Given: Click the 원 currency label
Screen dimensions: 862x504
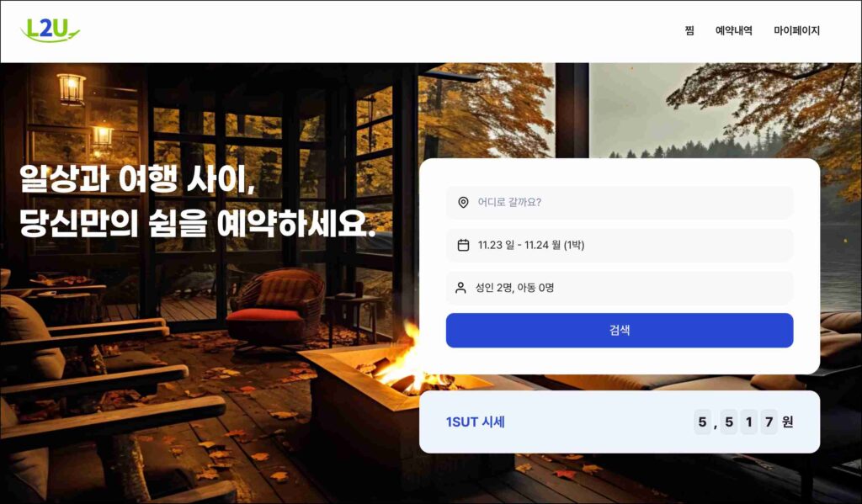Looking at the screenshot, I should coord(787,422).
